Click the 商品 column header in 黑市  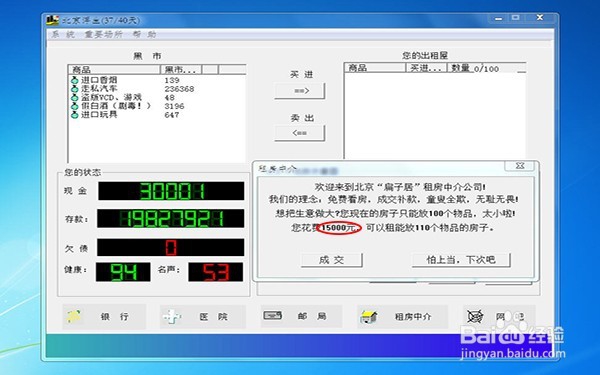[x=114, y=70]
